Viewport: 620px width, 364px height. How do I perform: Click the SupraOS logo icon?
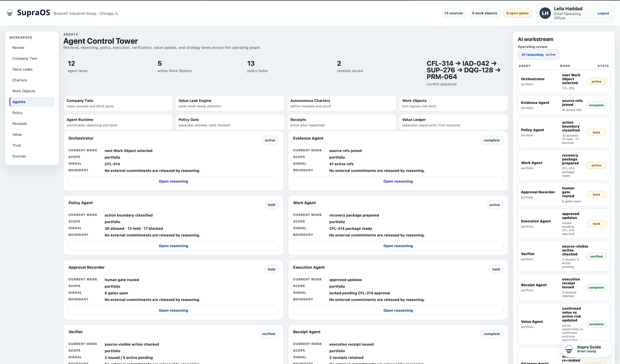tap(10, 13)
